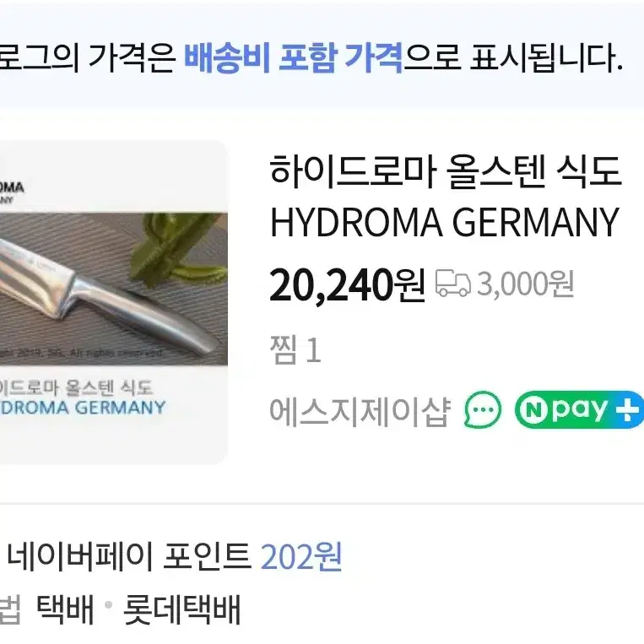Open the knife product thumbnail image
Viewport: 644px width, 644px height.
(x=113, y=302)
